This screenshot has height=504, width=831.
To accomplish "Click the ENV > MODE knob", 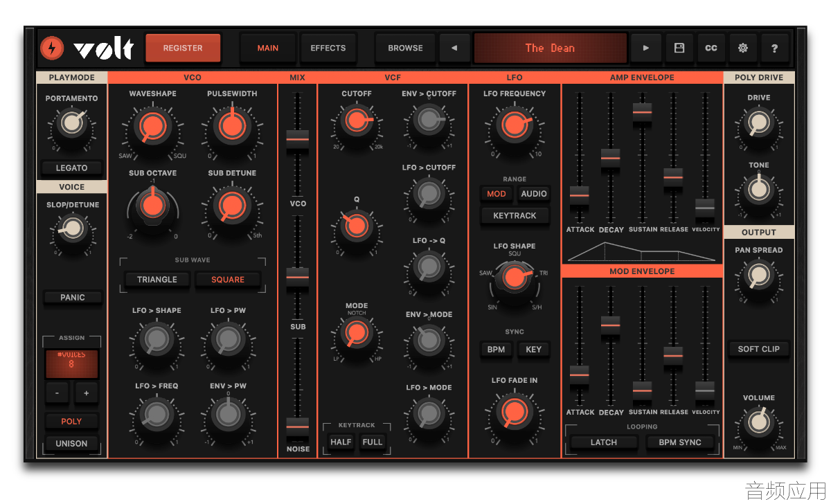I will pyautogui.click(x=429, y=340).
